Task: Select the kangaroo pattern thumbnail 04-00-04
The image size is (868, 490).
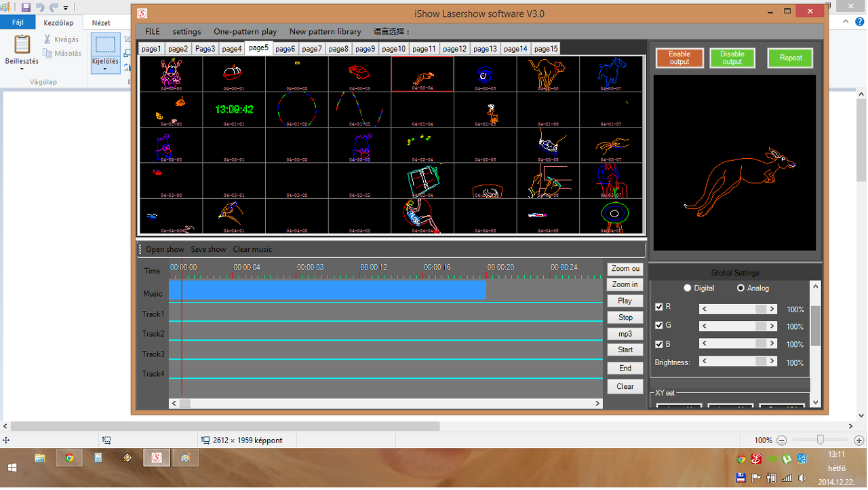Action: coord(422,73)
